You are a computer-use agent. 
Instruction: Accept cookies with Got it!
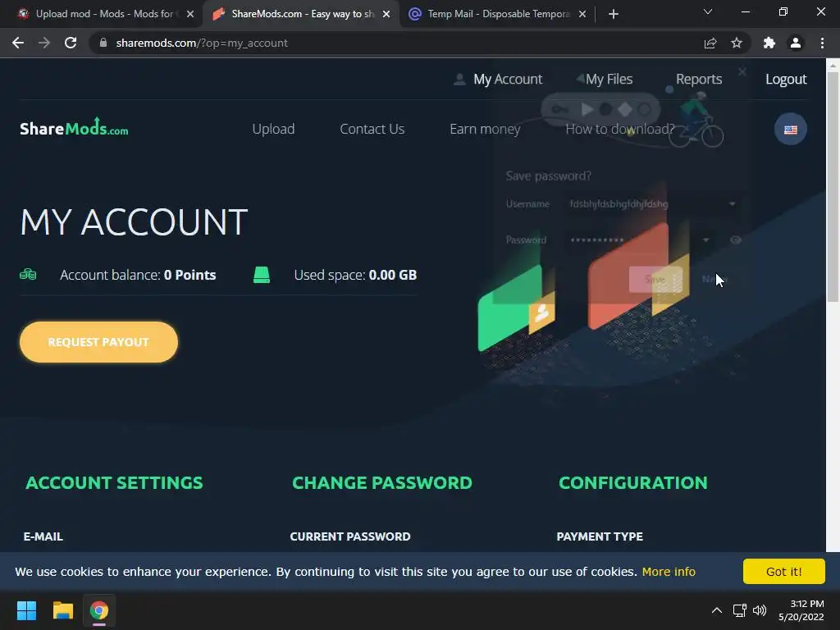click(783, 572)
